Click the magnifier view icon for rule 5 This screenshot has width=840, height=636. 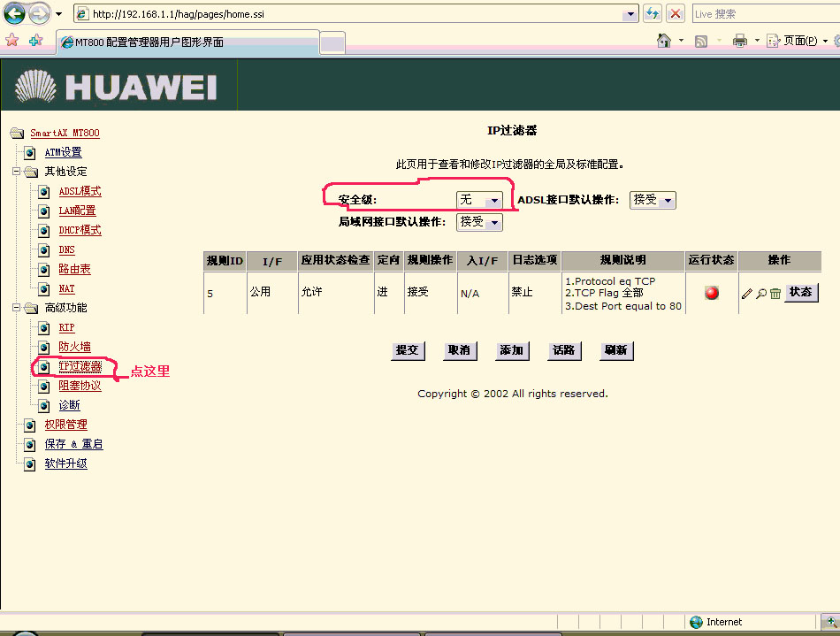pos(760,294)
